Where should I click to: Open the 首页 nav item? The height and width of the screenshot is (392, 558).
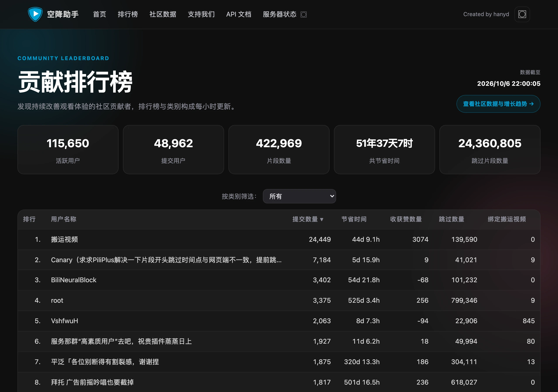100,14
